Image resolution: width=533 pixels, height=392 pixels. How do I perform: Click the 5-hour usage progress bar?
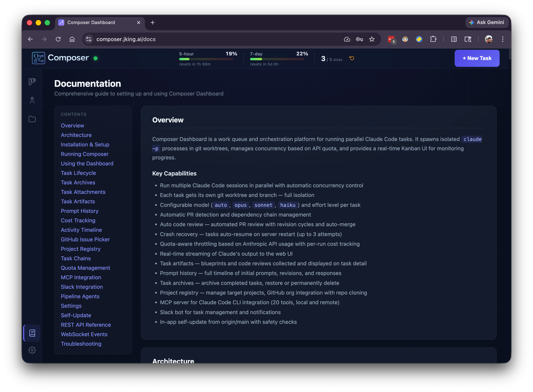207,59
